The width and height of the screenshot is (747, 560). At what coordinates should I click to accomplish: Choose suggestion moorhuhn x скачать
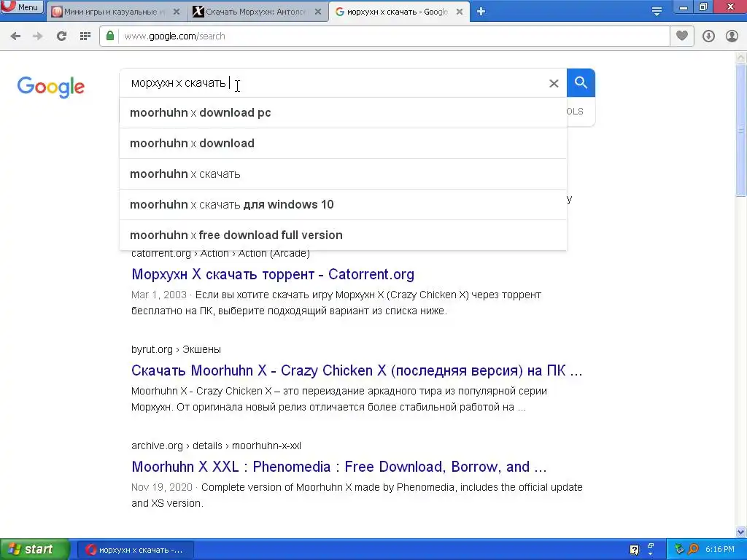pos(343,174)
